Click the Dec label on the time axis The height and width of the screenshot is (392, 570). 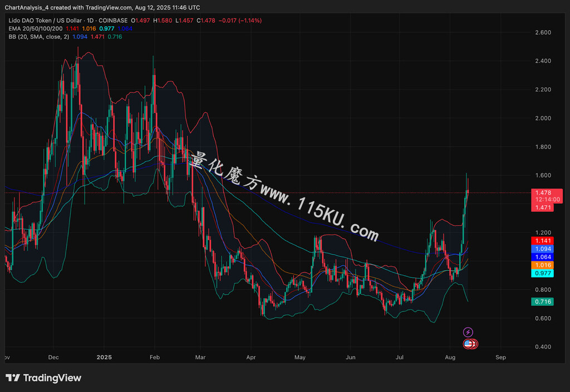point(53,357)
